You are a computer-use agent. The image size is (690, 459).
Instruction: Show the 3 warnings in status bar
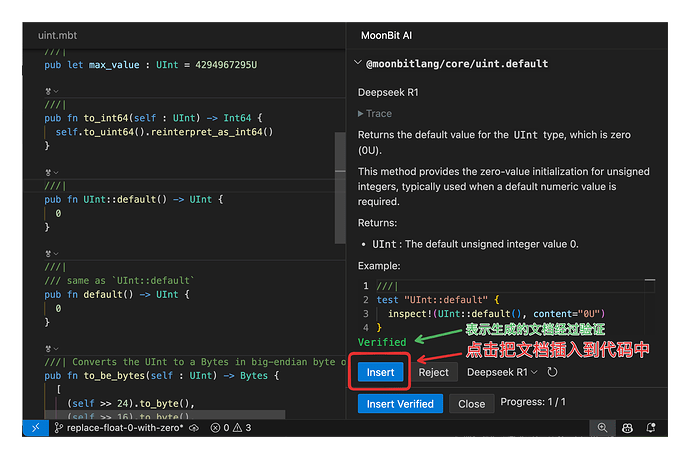tap(242, 427)
